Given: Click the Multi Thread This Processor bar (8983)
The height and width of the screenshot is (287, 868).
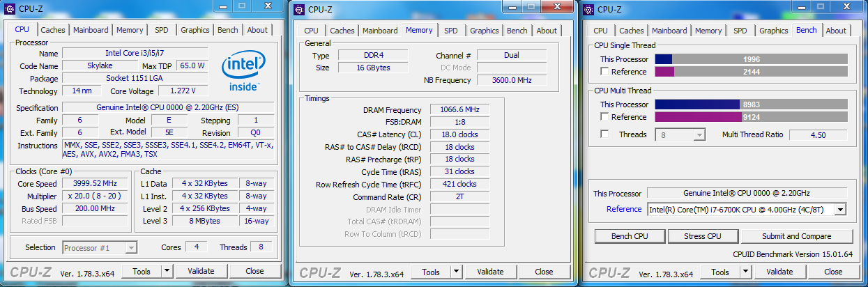Looking at the screenshot, I should tap(751, 104).
